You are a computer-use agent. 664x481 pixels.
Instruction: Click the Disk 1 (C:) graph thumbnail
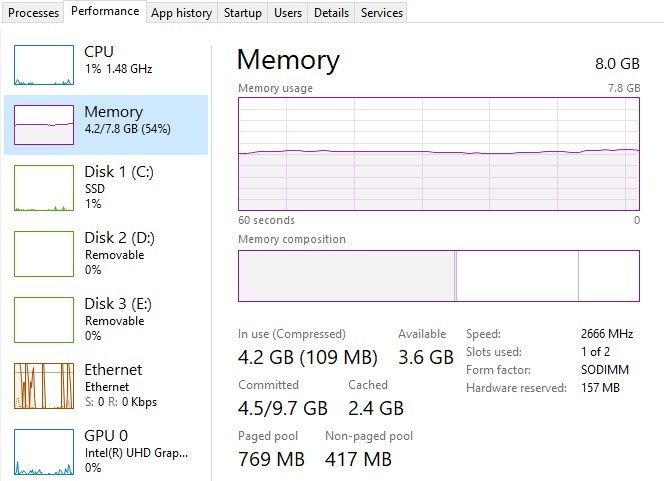[x=44, y=188]
